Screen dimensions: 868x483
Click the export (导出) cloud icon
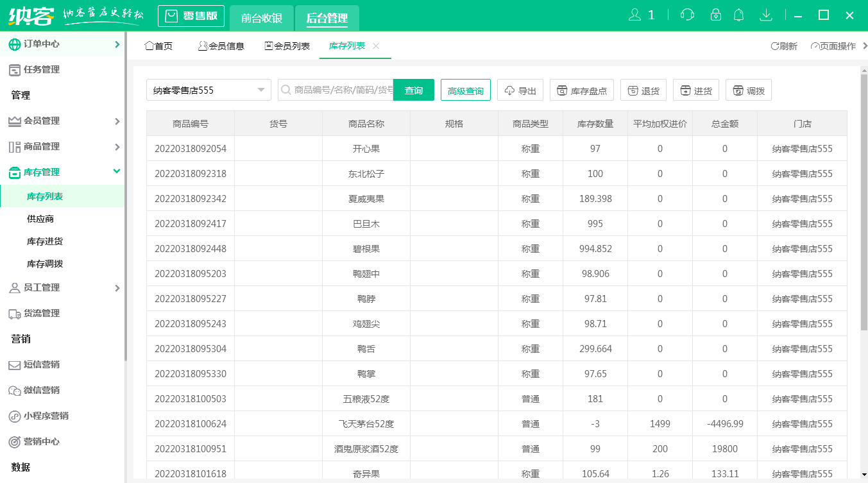tap(520, 90)
